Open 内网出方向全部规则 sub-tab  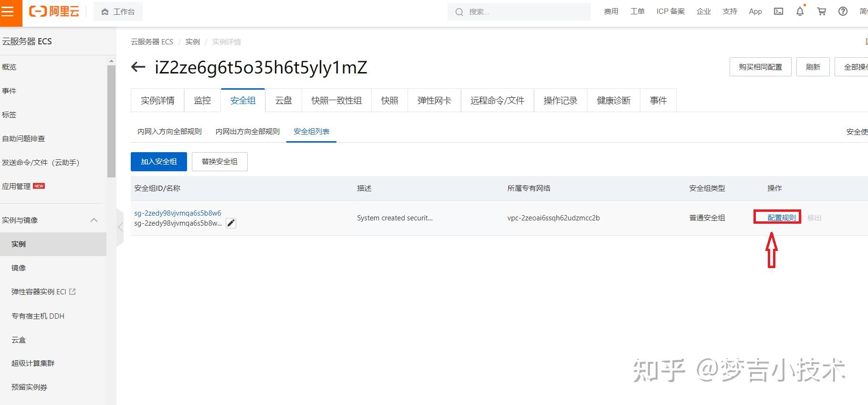[x=248, y=132]
